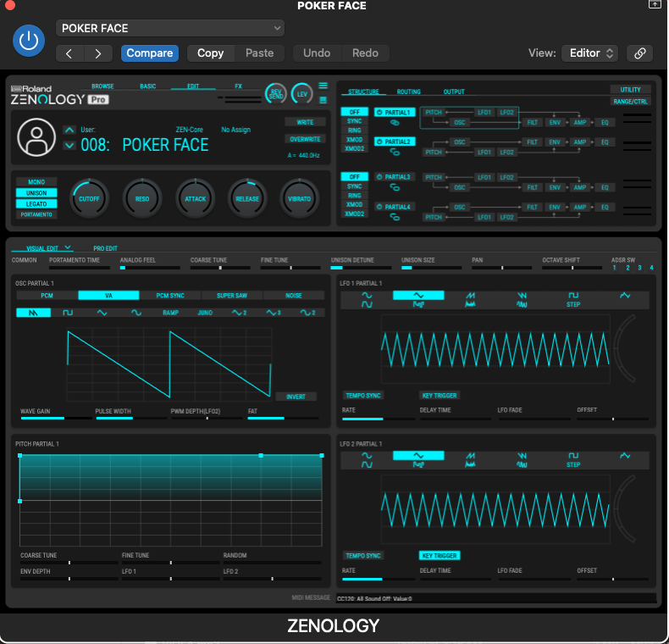669x644 pixels.
Task: Select XMOD2 structure for partials 1 and 2
Action: pos(355,148)
